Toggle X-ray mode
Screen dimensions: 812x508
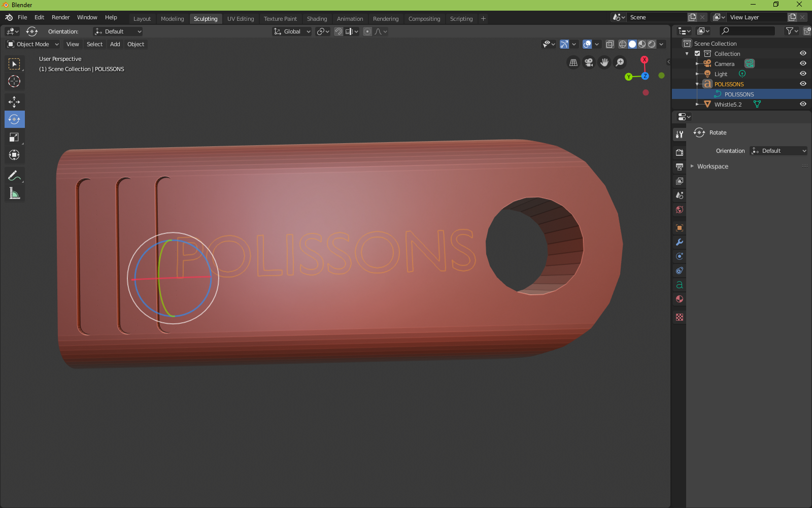coord(610,44)
